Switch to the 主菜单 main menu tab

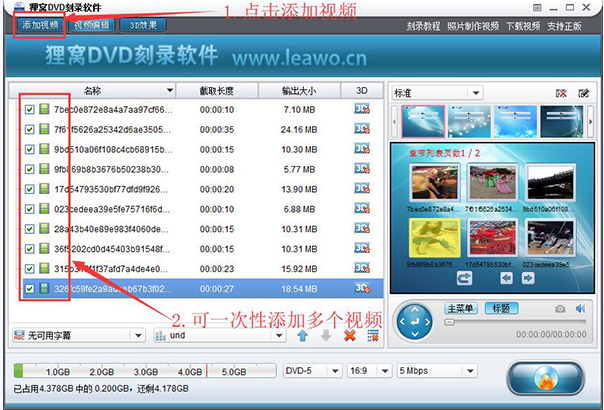click(461, 308)
